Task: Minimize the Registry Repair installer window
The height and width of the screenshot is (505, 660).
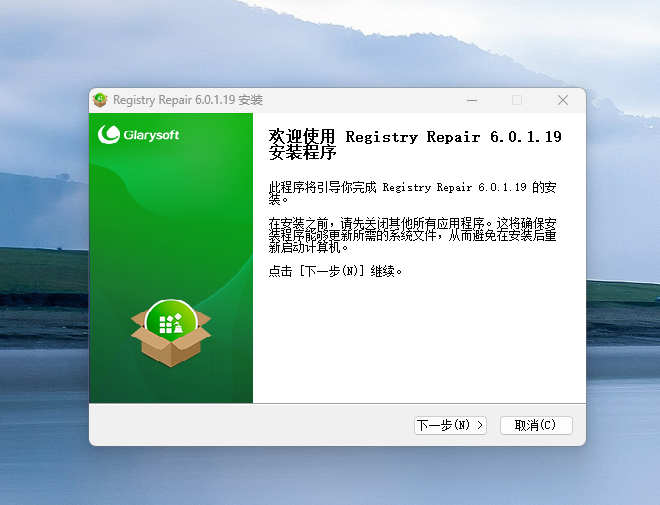Action: tap(472, 100)
